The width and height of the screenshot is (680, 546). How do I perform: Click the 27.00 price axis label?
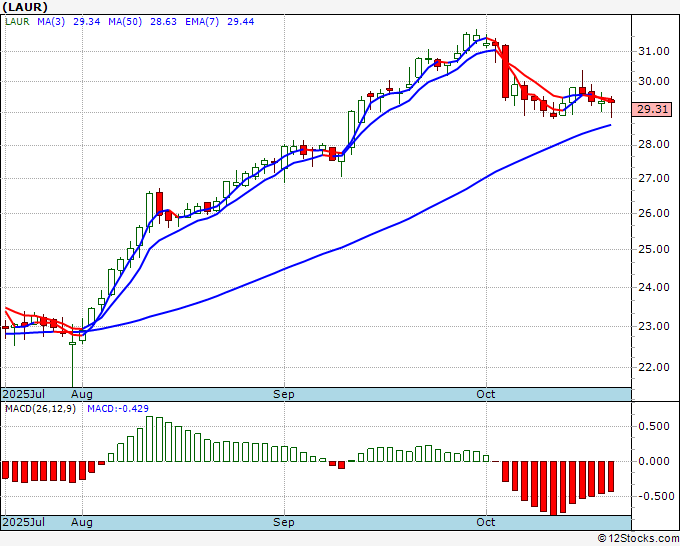pyautogui.click(x=654, y=178)
